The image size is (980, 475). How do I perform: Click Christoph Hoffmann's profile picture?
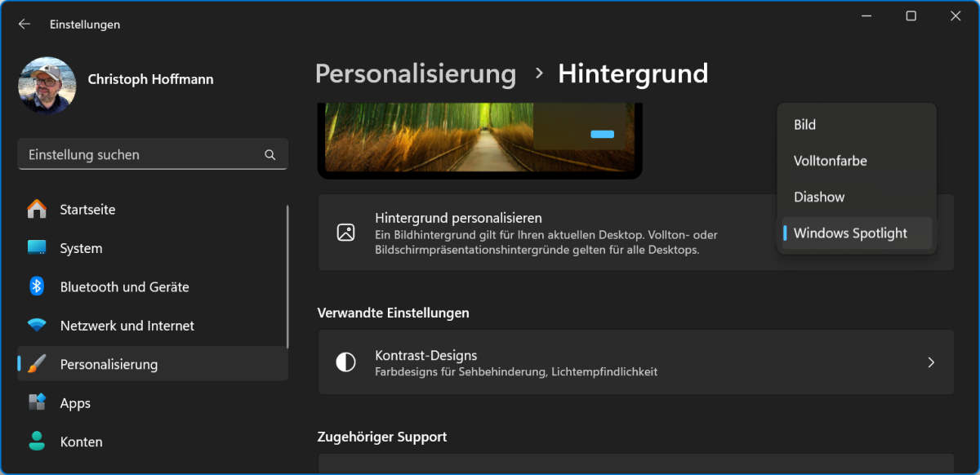tap(47, 85)
